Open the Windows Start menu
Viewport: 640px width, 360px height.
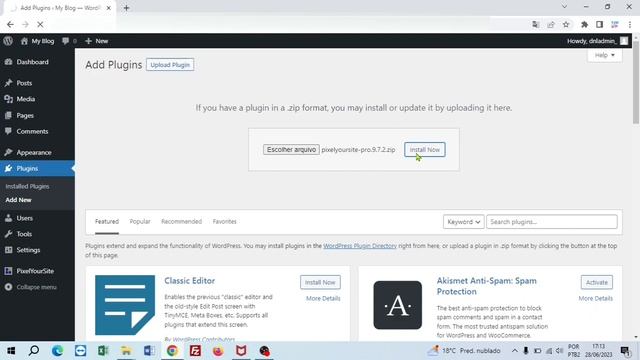coord(11,351)
